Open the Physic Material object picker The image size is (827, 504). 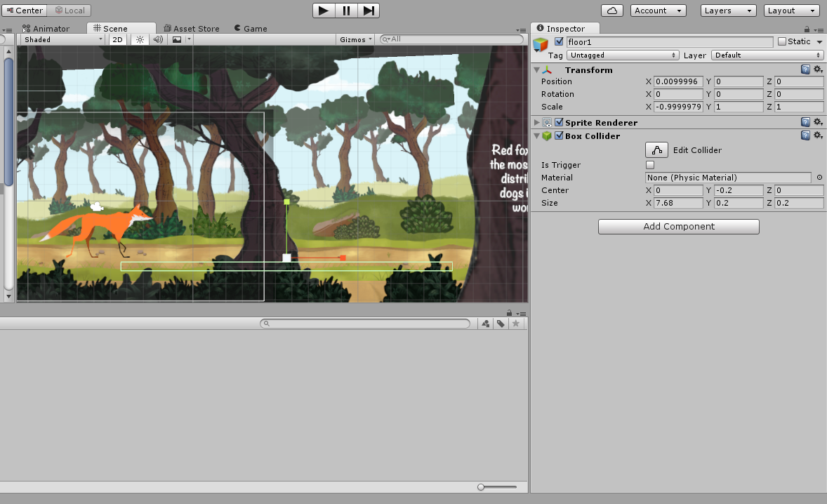click(819, 178)
